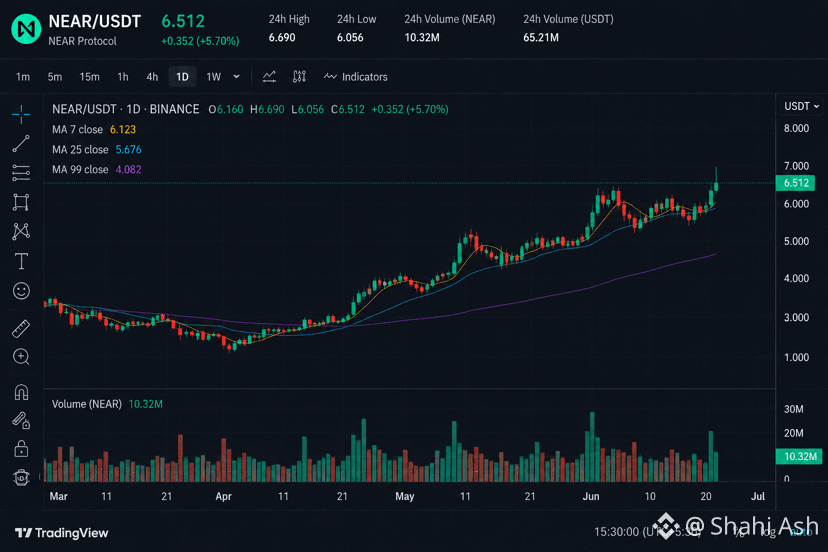Click the Apr label on time axis
Screen dimensions: 828x552
[x=223, y=496]
